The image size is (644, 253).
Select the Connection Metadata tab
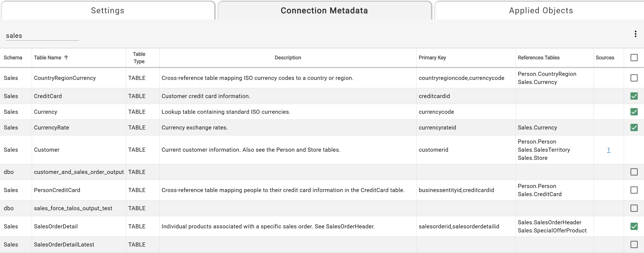click(324, 10)
